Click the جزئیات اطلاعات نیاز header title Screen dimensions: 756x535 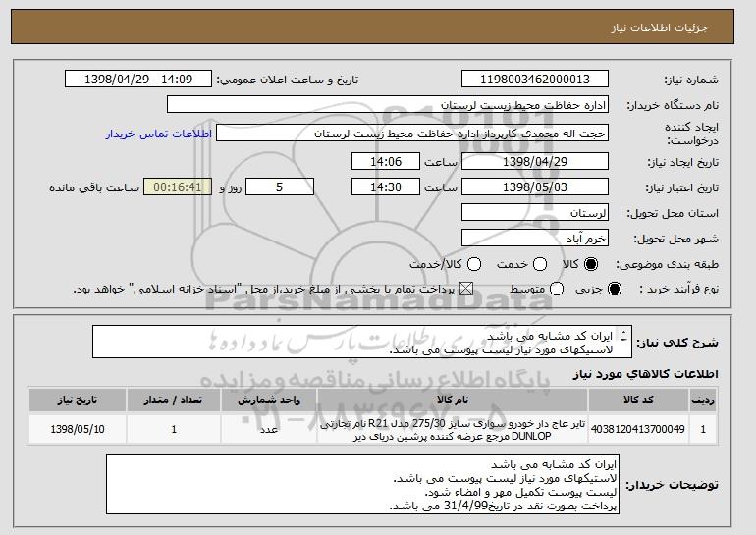tap(659, 27)
